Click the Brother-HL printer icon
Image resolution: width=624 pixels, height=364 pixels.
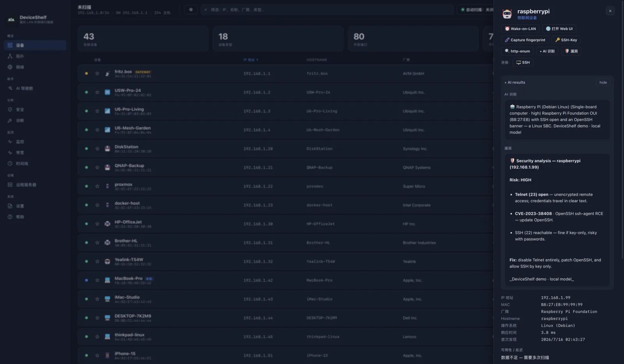pos(107,243)
